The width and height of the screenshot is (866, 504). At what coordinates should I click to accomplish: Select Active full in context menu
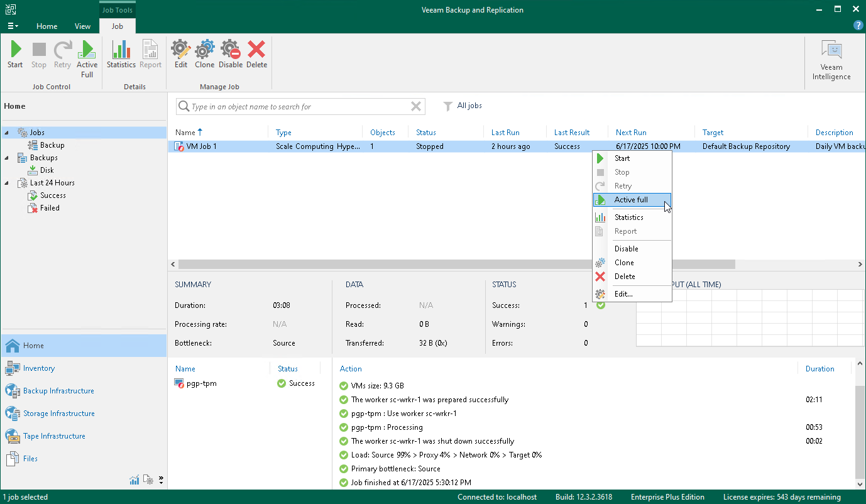pyautogui.click(x=632, y=200)
